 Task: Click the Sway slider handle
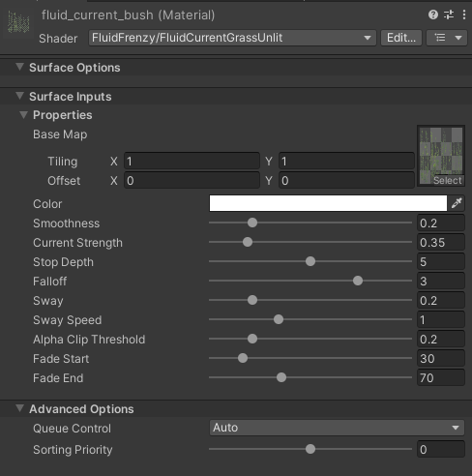pyautogui.click(x=252, y=300)
